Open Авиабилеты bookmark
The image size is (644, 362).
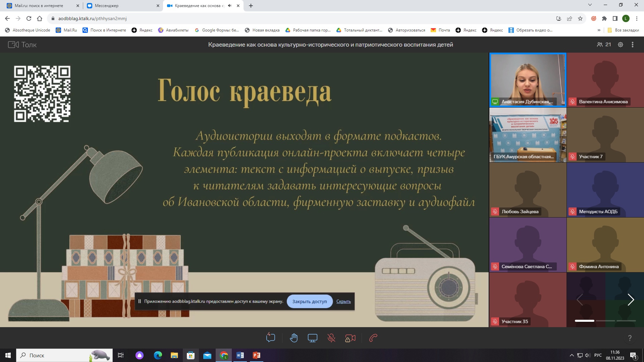pos(173,30)
